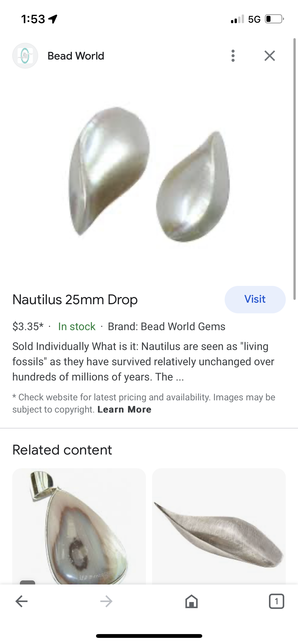Tap the product description text snippet

(143, 361)
